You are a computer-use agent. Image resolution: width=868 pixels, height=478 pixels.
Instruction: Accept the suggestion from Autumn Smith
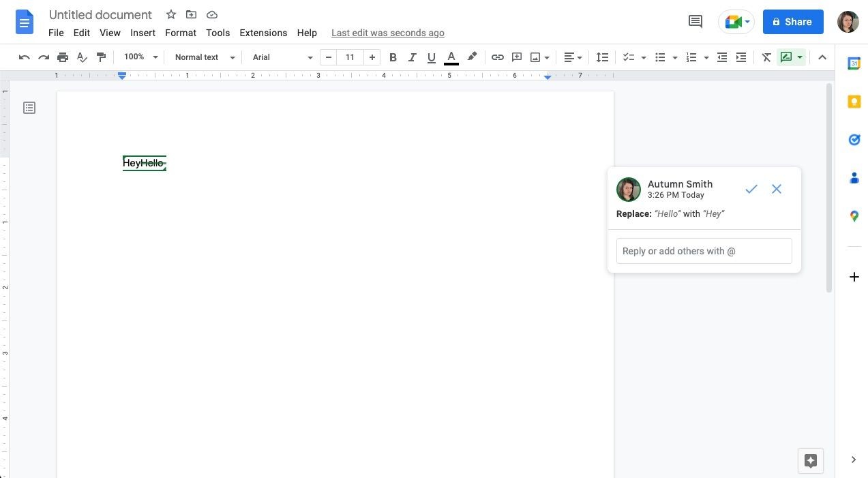tap(751, 189)
